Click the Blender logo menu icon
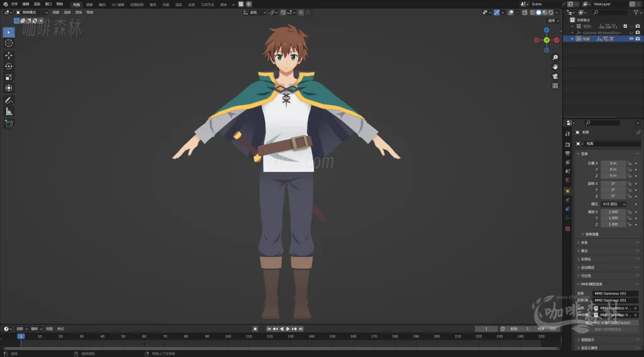 coord(5,4)
